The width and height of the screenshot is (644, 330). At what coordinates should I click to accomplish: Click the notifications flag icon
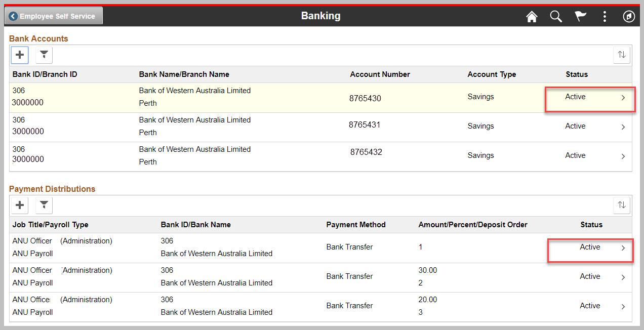pyautogui.click(x=580, y=17)
